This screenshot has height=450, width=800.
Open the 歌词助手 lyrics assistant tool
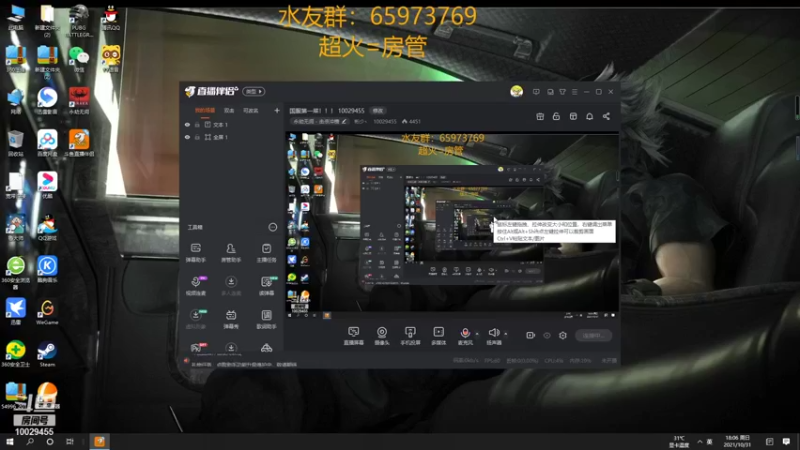266,319
